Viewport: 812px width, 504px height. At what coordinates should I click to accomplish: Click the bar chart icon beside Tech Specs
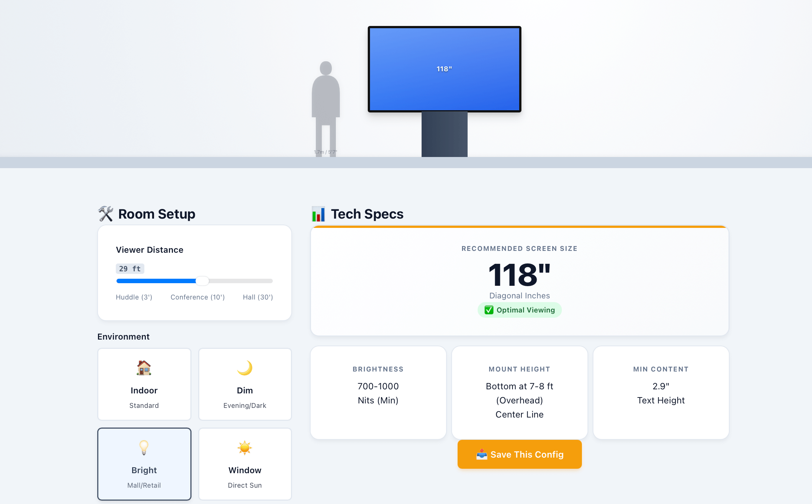tap(318, 214)
